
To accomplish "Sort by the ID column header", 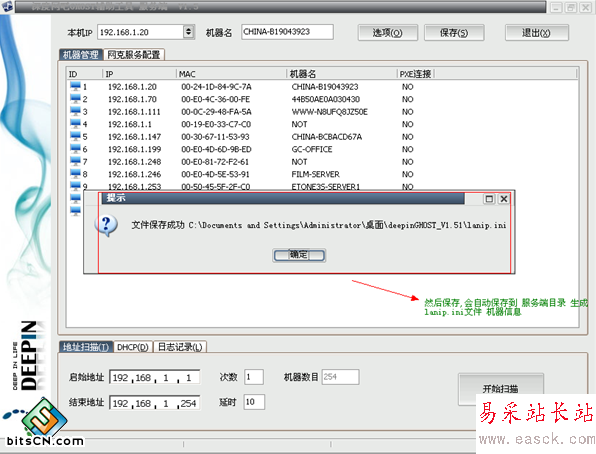I will click(84, 74).
